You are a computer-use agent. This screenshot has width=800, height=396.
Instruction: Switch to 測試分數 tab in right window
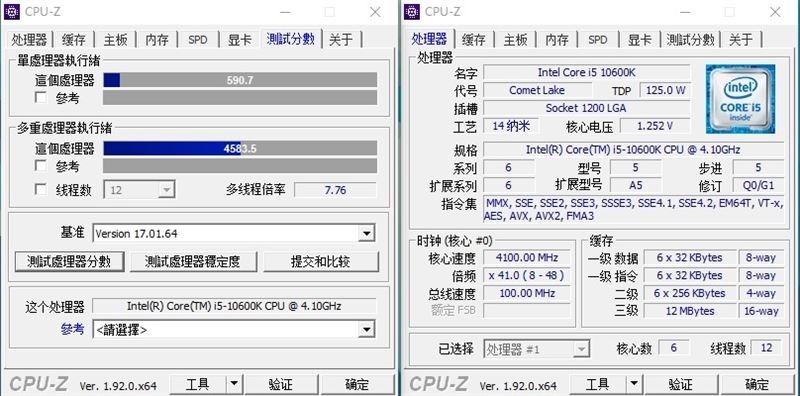[x=691, y=40]
